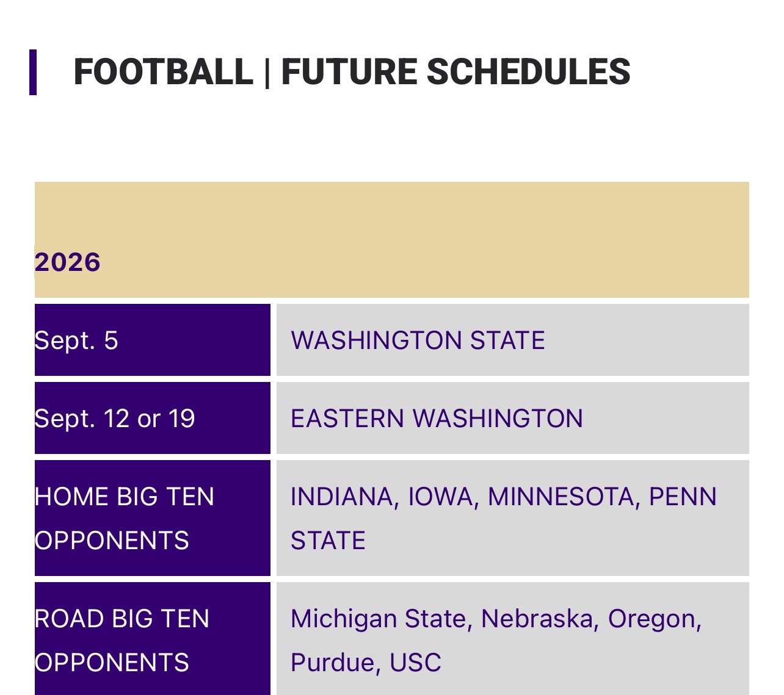Click USC in the road opponents list
The height and width of the screenshot is (695, 784).
pos(415,663)
